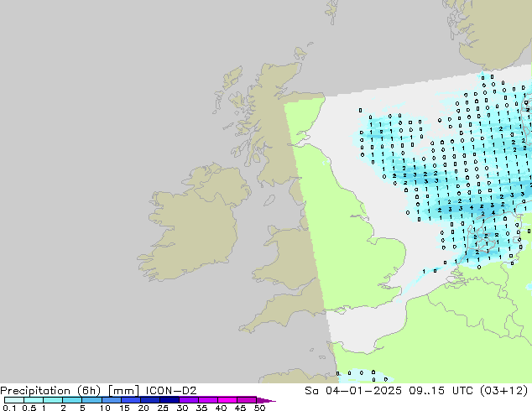Click the island of Ireland on the map
This screenshot has width=532, height=411.
(195, 224)
